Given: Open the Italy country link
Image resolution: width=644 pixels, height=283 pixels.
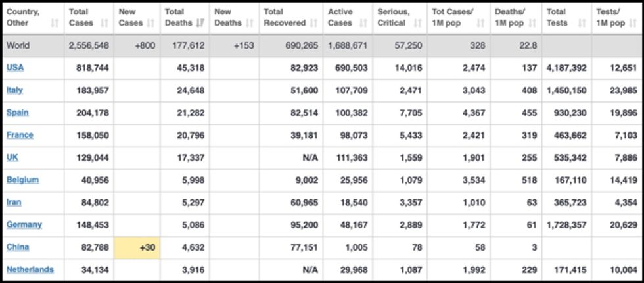Looking at the screenshot, I should click(x=14, y=91).
